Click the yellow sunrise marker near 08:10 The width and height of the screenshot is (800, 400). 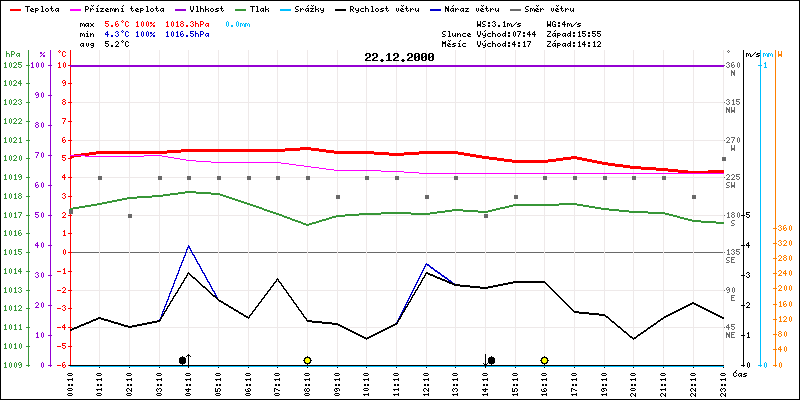tap(308, 359)
